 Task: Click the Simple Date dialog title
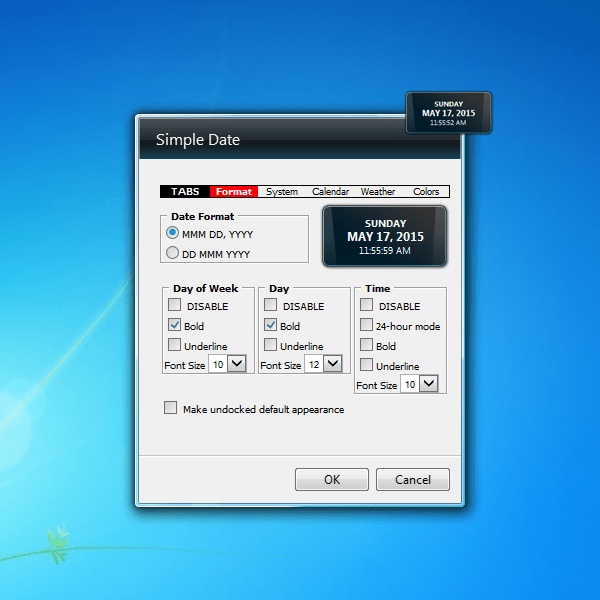198,140
